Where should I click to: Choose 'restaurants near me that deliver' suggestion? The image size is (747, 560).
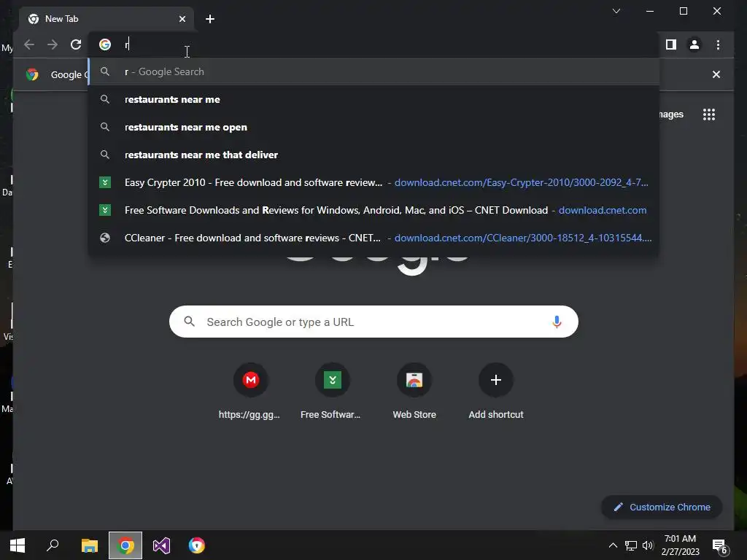(x=374, y=155)
